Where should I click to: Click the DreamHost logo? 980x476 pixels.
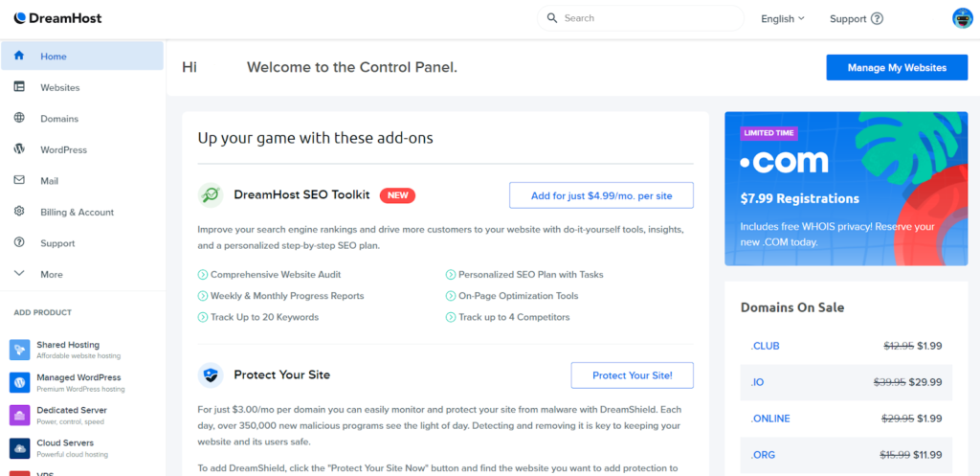pyautogui.click(x=57, y=18)
